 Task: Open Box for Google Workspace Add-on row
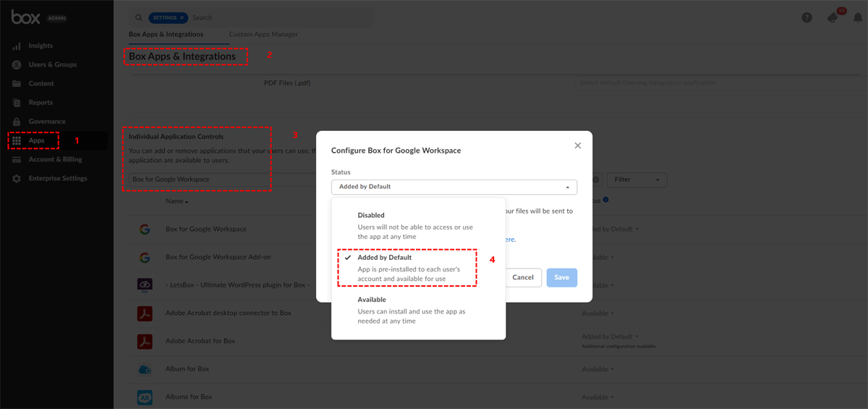click(x=220, y=257)
